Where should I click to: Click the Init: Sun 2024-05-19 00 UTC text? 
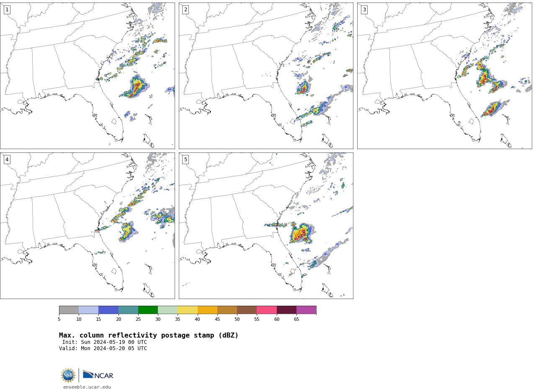click(x=105, y=342)
